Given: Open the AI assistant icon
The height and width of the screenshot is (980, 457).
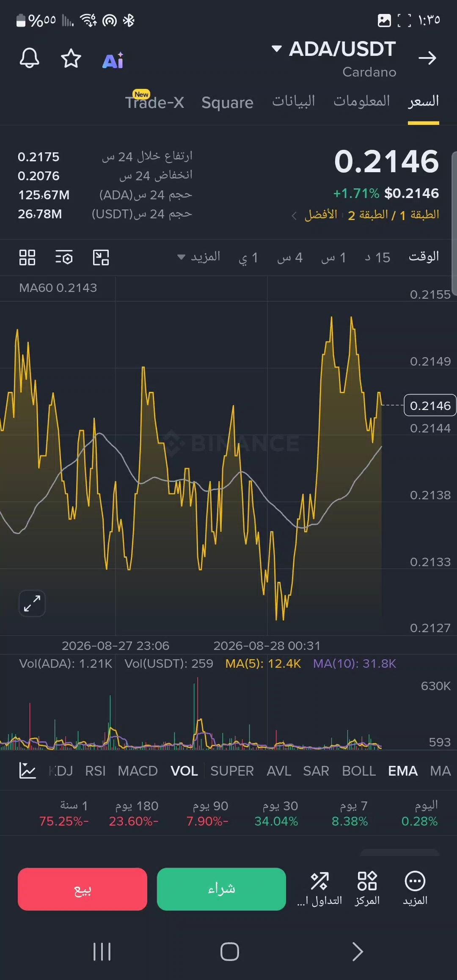Looking at the screenshot, I should tap(113, 61).
